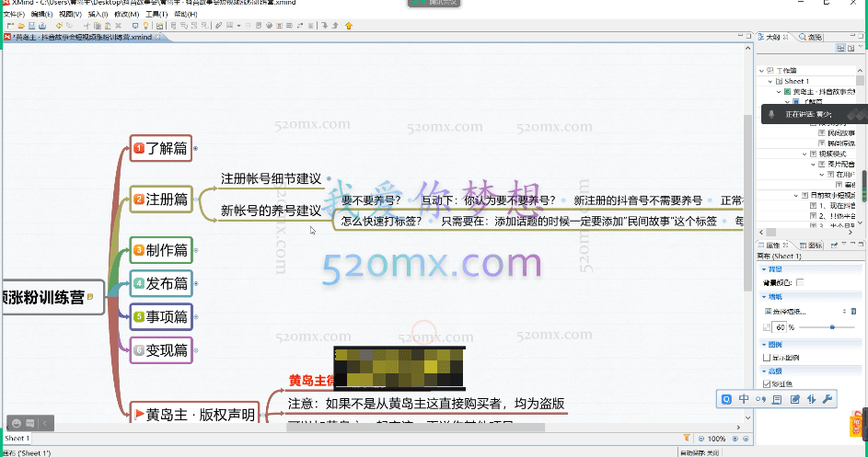Click the insert image toolbar icon
Viewport: 868px width, 457px height.
230,26
